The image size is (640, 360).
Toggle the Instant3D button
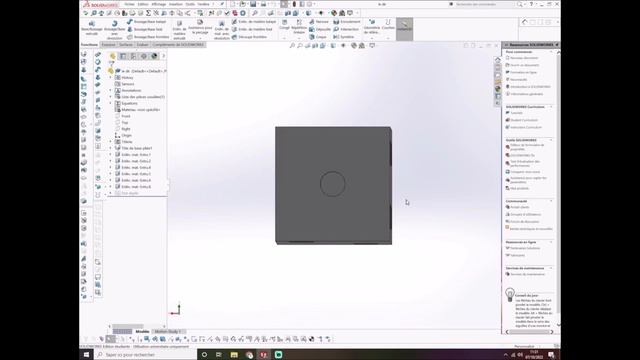pyautogui.click(x=404, y=29)
